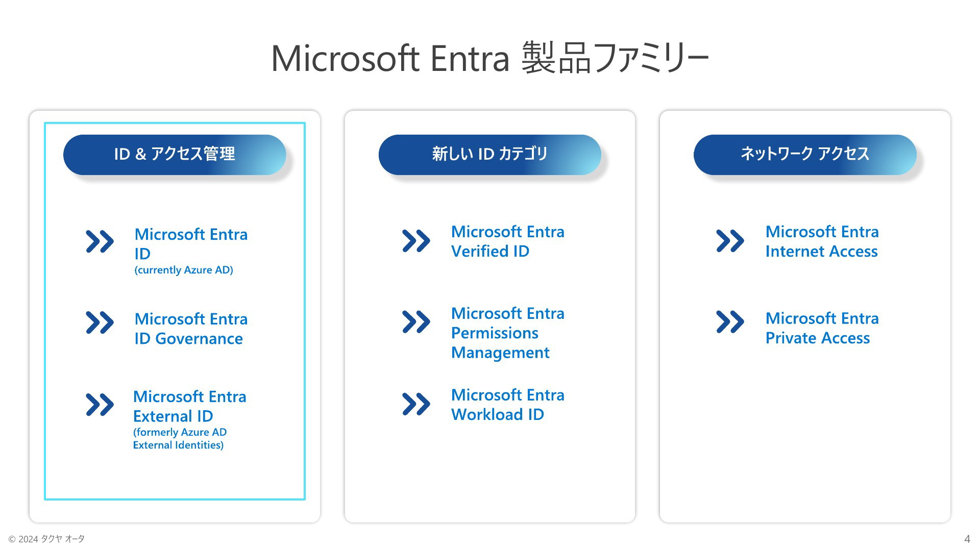980x551 pixels.
Task: Click the slide number 4
Action: coord(967,539)
